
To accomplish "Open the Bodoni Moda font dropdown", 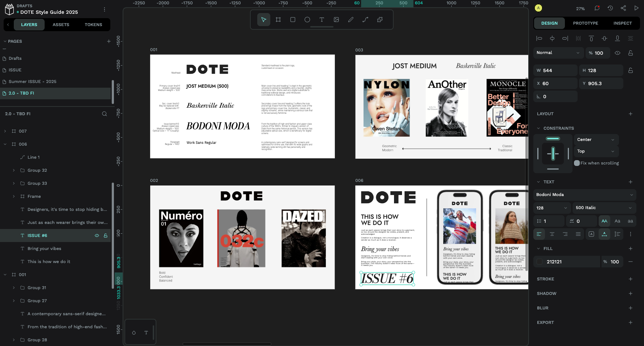I will 585,195.
